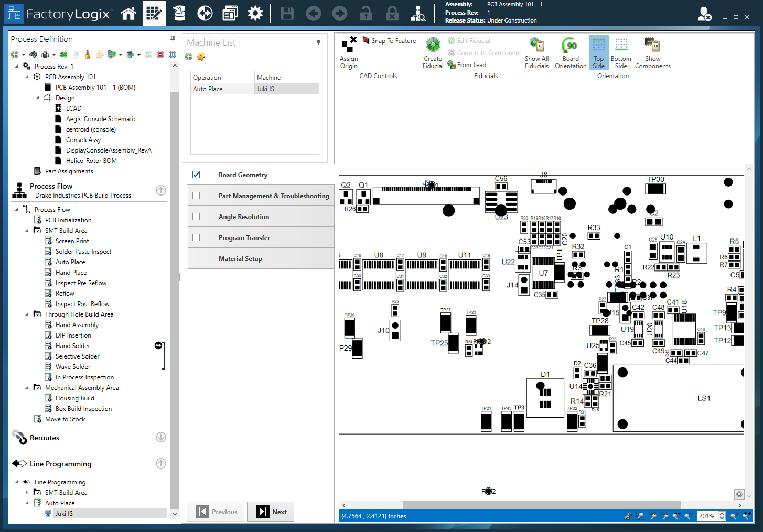Viewport: 763px width, 532px height.
Task: Click the Home icon in top toolbar
Action: pos(128,14)
